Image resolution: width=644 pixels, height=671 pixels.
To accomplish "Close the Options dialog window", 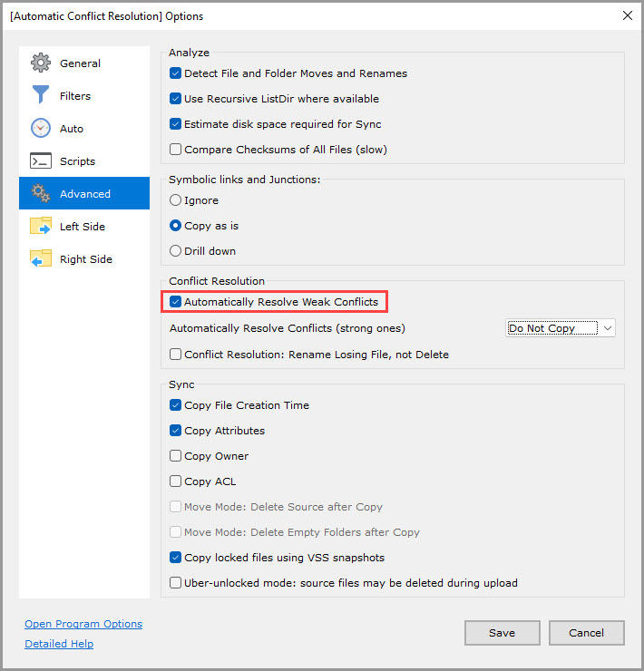I will (628, 15).
